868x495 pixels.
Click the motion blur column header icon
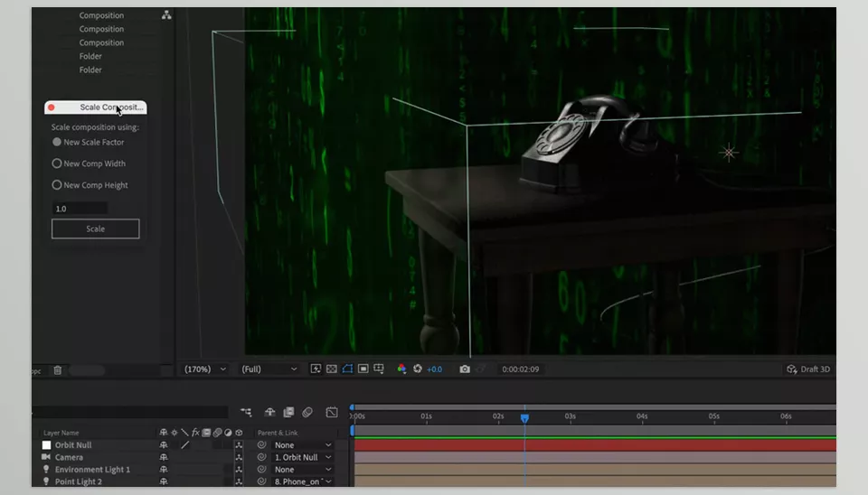(x=217, y=433)
